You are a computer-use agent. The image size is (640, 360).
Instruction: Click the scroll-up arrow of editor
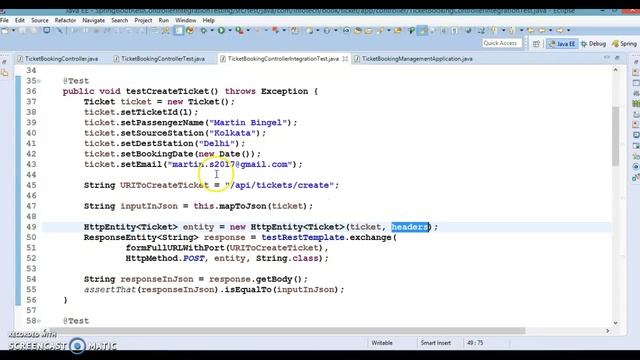click(x=616, y=70)
